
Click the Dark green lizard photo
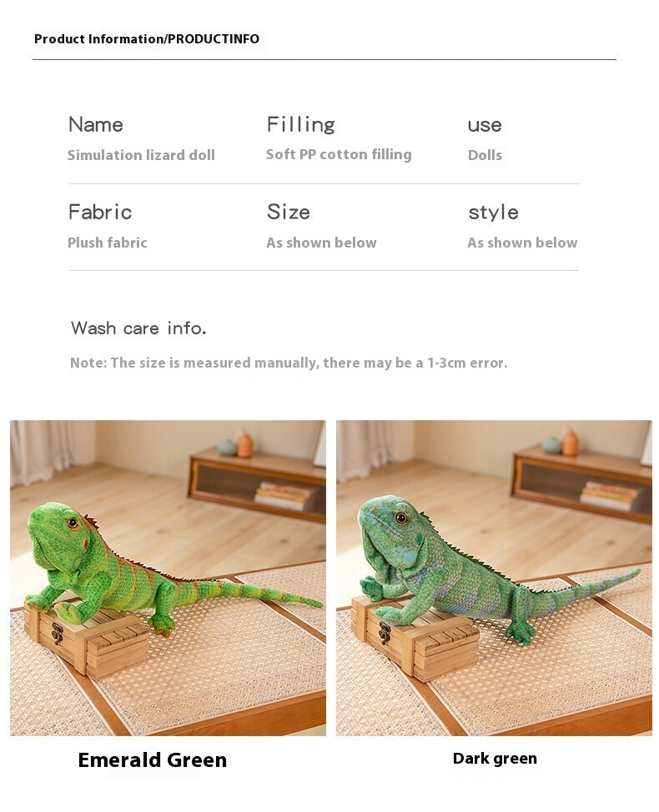coord(494,578)
